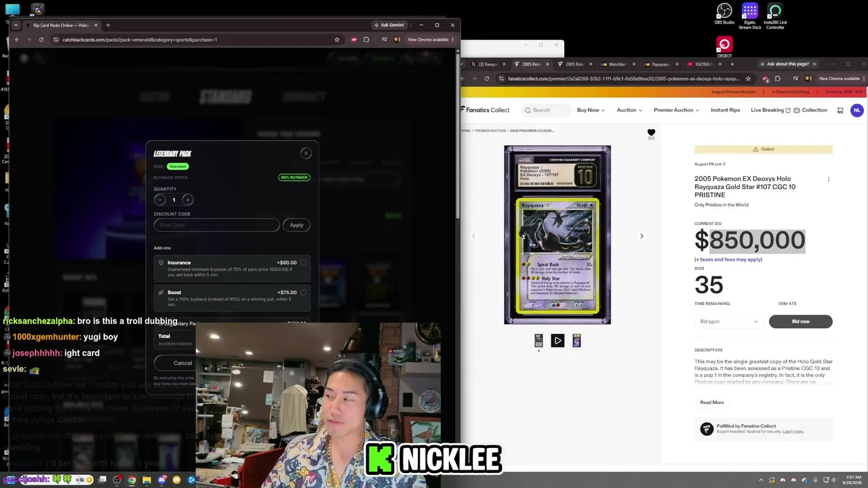Open the listing options three-dot menu

coord(828,180)
